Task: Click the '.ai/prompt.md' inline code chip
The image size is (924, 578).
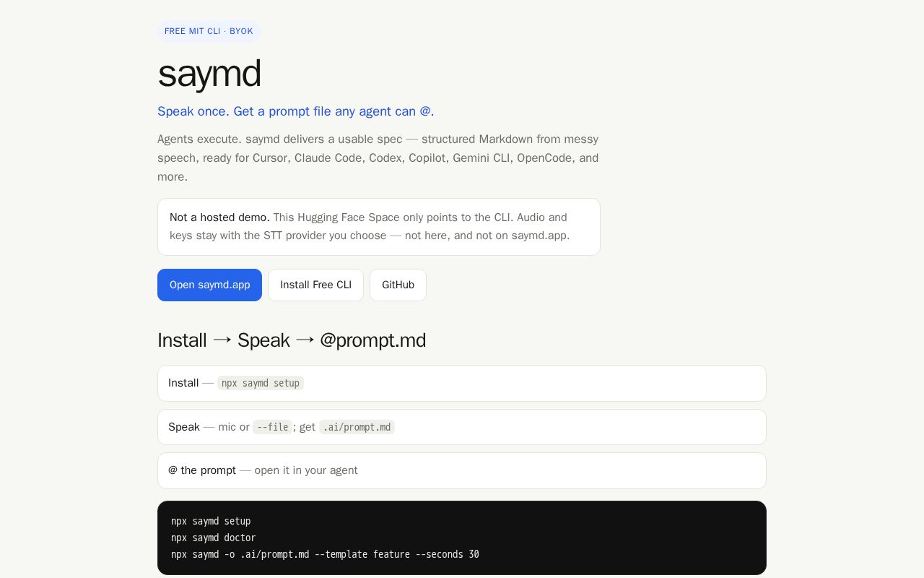Action: click(x=357, y=427)
